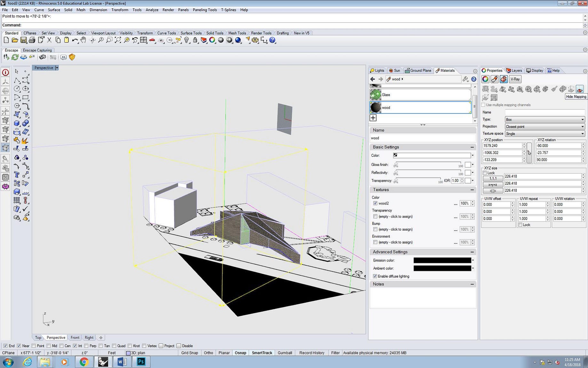The image size is (588, 368).
Task: Click the V-Ray button
Action: point(515,79)
